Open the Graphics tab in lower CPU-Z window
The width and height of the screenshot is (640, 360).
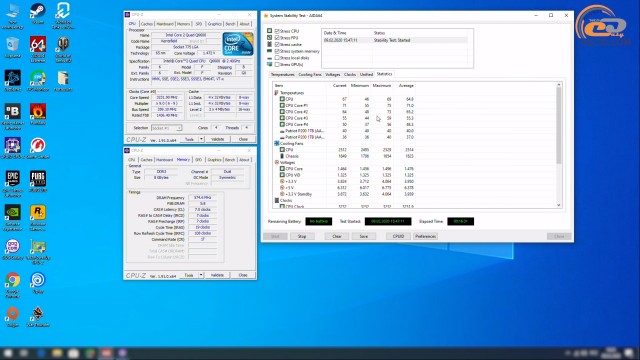[x=214, y=160]
